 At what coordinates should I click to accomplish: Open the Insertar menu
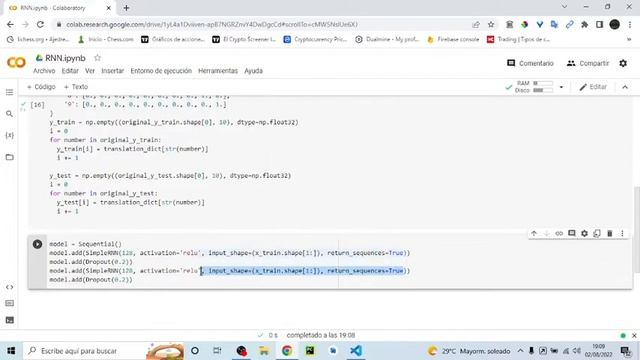click(113, 71)
